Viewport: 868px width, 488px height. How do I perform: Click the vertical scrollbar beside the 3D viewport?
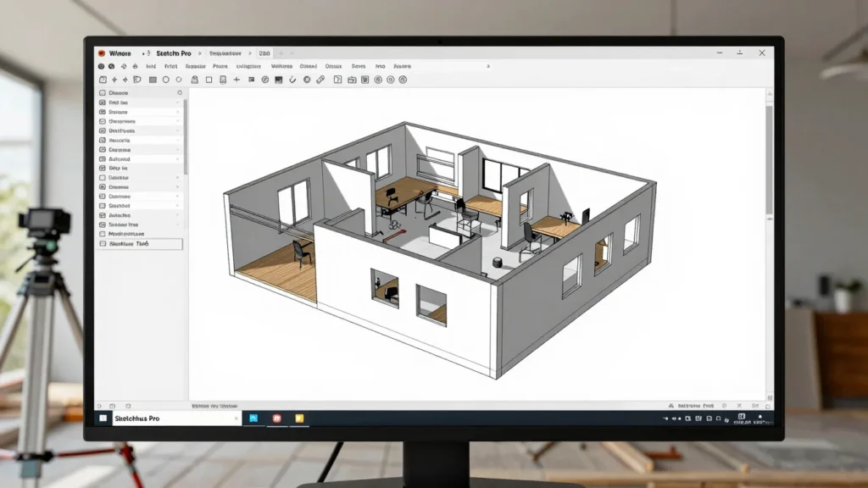pos(770,159)
